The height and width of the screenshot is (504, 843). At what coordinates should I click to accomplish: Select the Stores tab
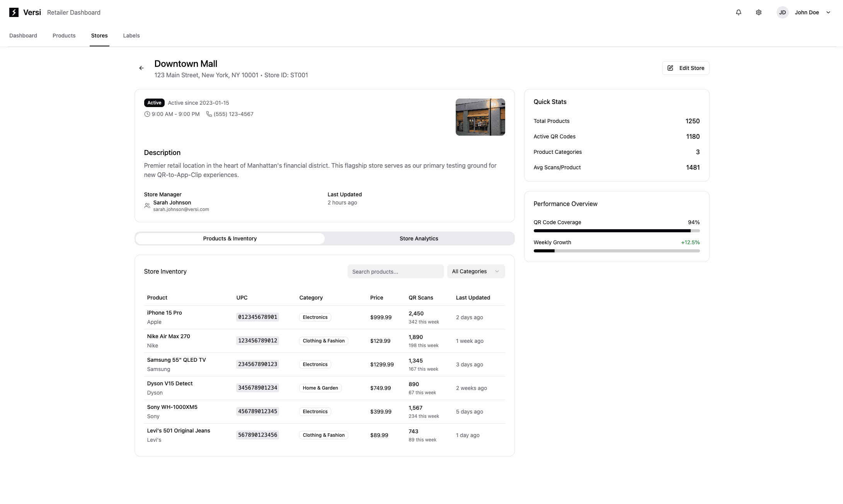(x=99, y=36)
